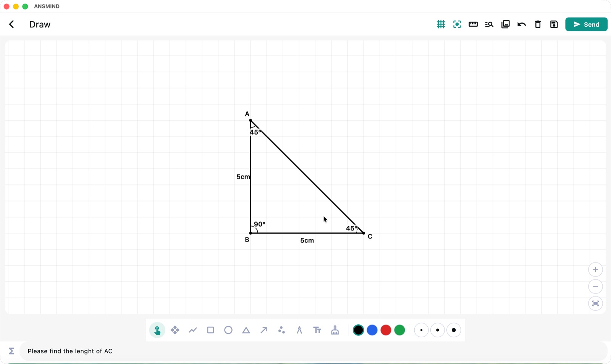Send the drawing

coord(587,24)
